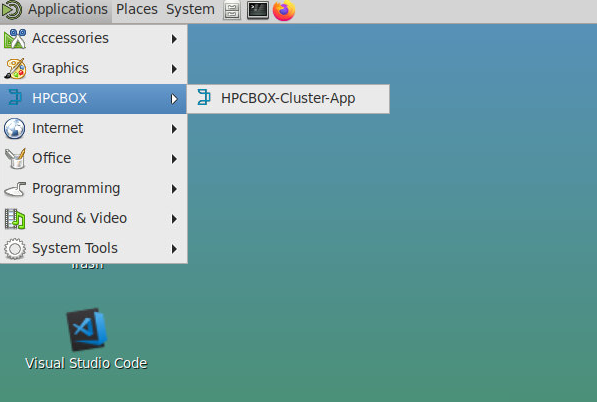597x402 pixels.
Task: Open the Places menu
Action: click(137, 9)
